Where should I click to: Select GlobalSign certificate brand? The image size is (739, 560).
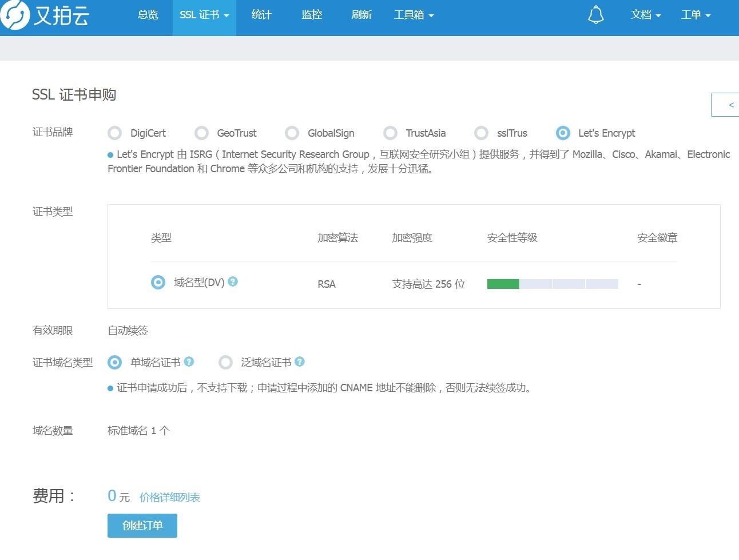coord(292,133)
